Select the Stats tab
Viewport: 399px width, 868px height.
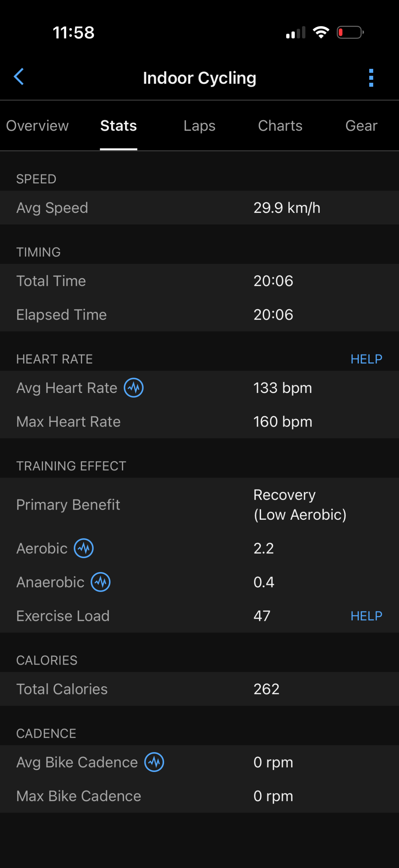118,126
